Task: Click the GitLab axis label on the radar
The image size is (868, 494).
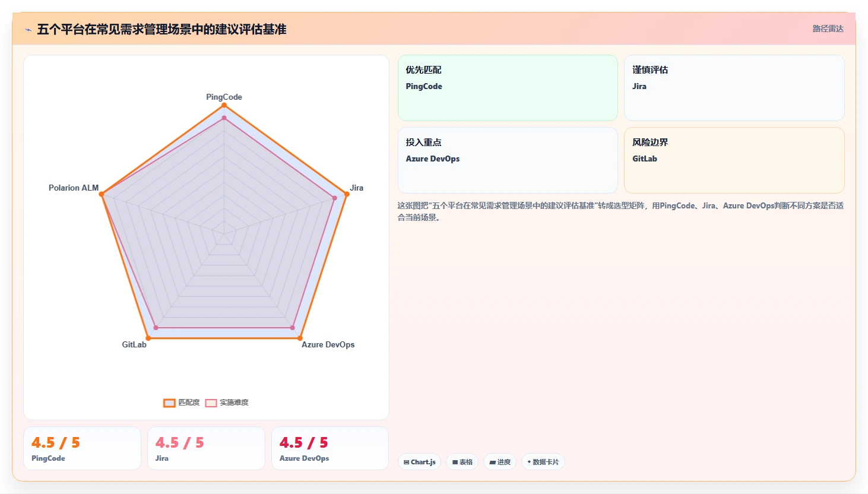Action: (x=134, y=344)
